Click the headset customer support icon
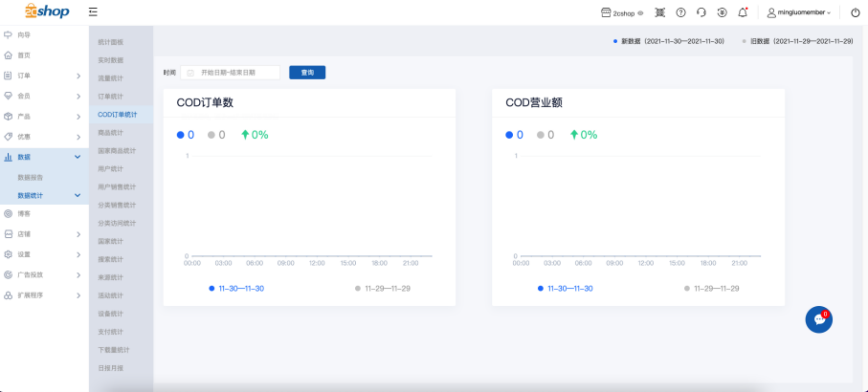This screenshot has width=868, height=392. (x=701, y=13)
